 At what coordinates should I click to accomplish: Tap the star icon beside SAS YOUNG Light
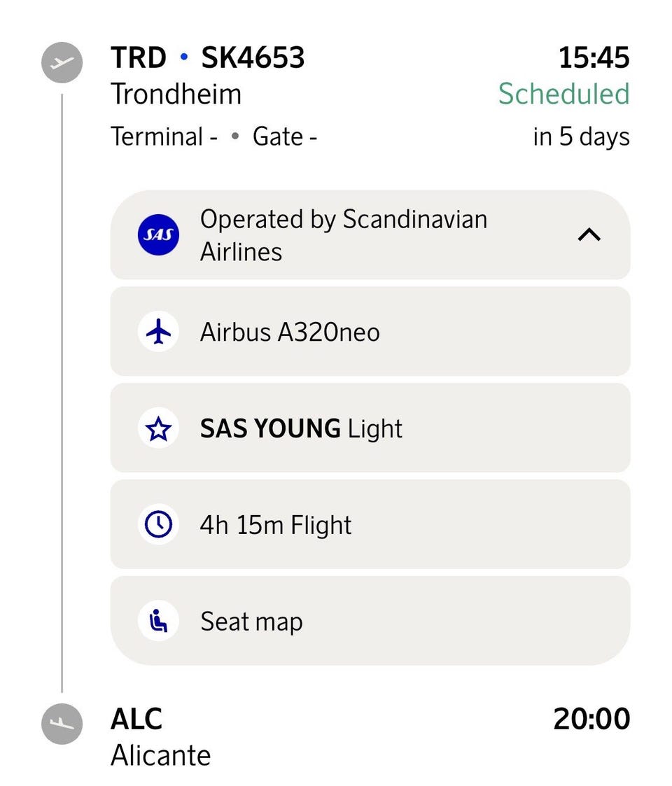[158, 428]
